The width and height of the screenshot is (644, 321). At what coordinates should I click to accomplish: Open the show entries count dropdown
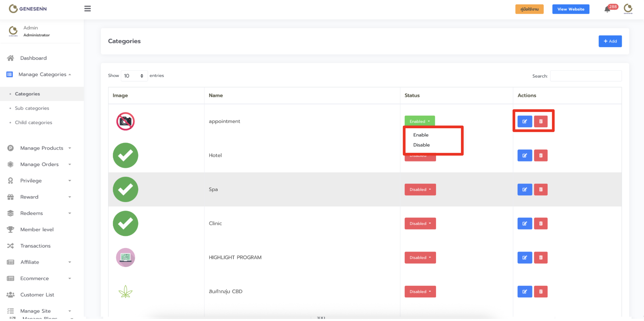134,76
